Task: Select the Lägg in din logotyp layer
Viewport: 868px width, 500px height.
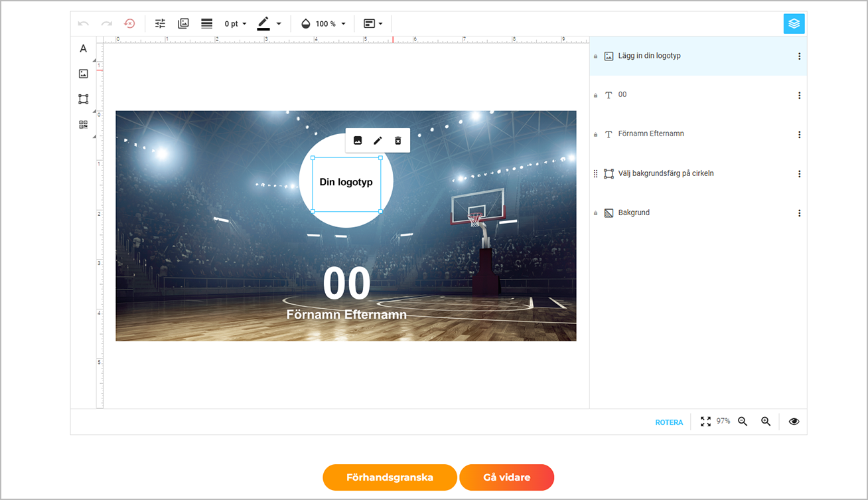Action: pos(698,56)
